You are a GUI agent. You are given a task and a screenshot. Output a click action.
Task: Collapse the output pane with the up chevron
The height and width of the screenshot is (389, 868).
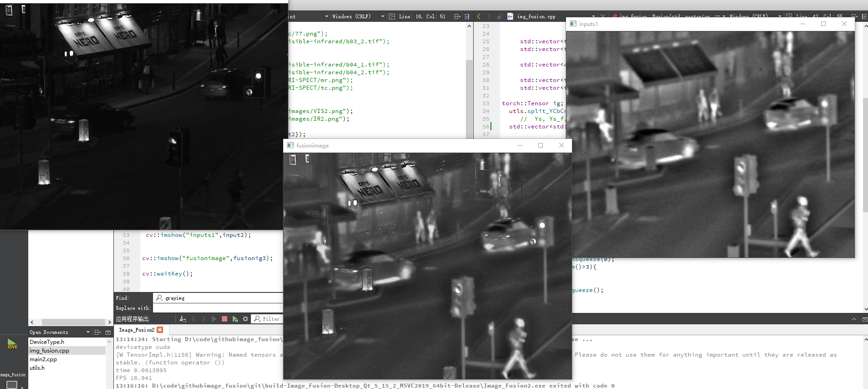pos(854,319)
